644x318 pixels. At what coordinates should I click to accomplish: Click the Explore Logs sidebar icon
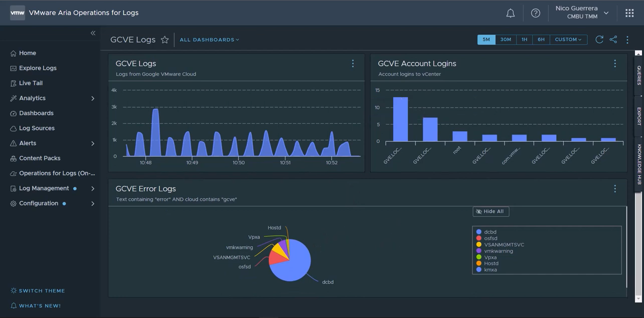14,68
